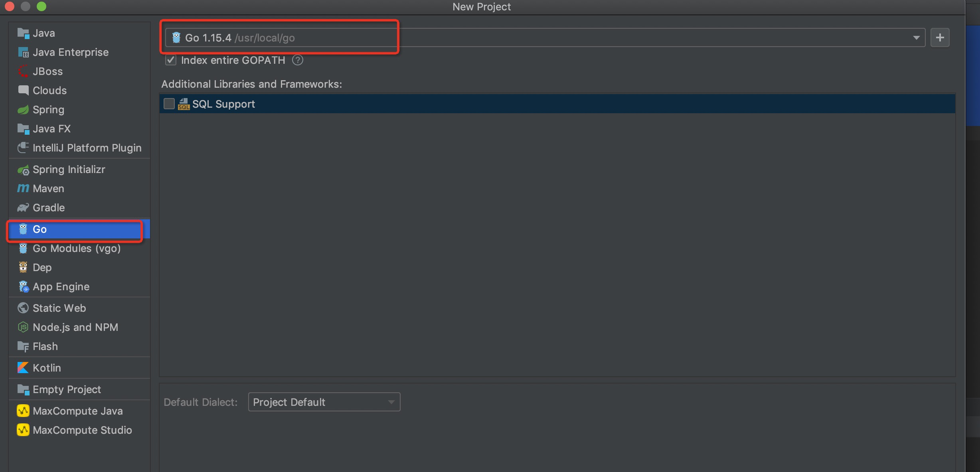
Task: Click the MaxCompute Studio yellow icon
Action: [x=23, y=430]
